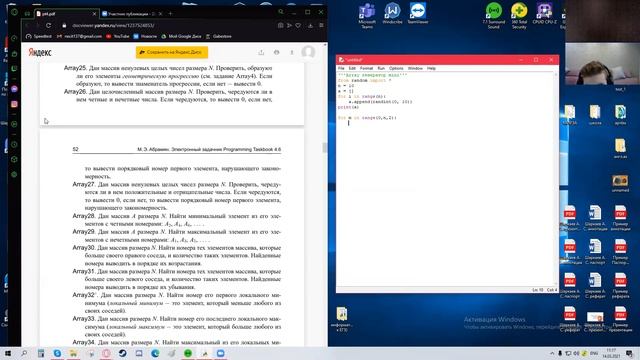Open the notification center icon in tray
This screenshot has height=360, width=640.
point(629,353)
